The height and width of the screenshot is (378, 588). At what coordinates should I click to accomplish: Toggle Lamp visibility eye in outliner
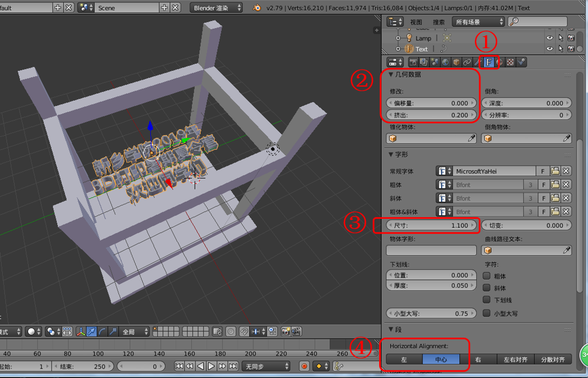(x=550, y=38)
